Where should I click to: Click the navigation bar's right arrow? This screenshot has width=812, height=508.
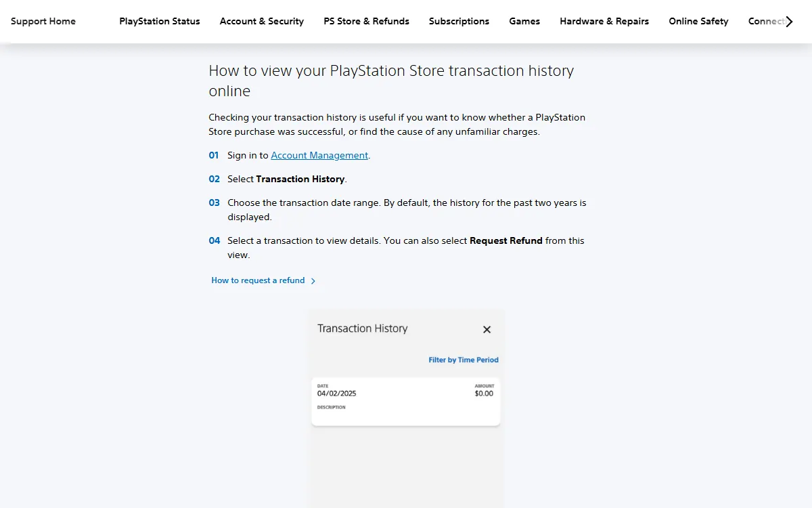pyautogui.click(x=789, y=21)
